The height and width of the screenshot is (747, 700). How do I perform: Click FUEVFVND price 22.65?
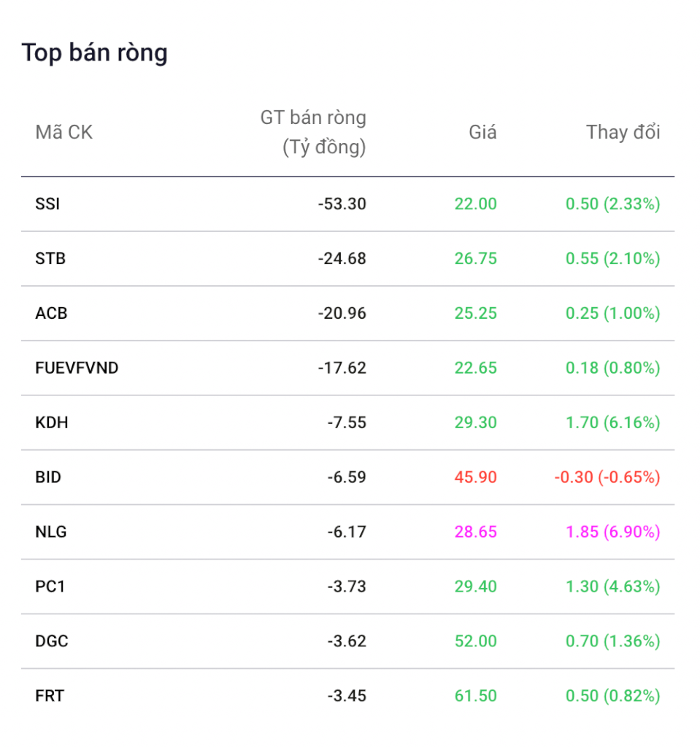[475, 368]
